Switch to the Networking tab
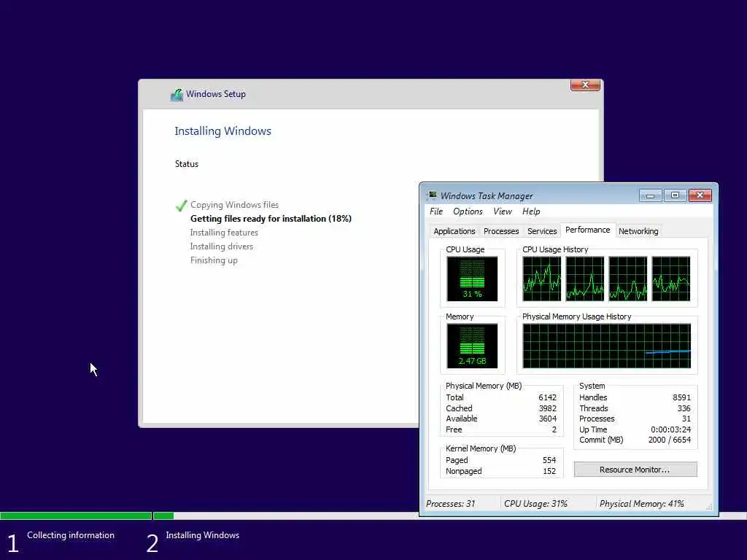Image resolution: width=747 pixels, height=560 pixels. pos(638,231)
